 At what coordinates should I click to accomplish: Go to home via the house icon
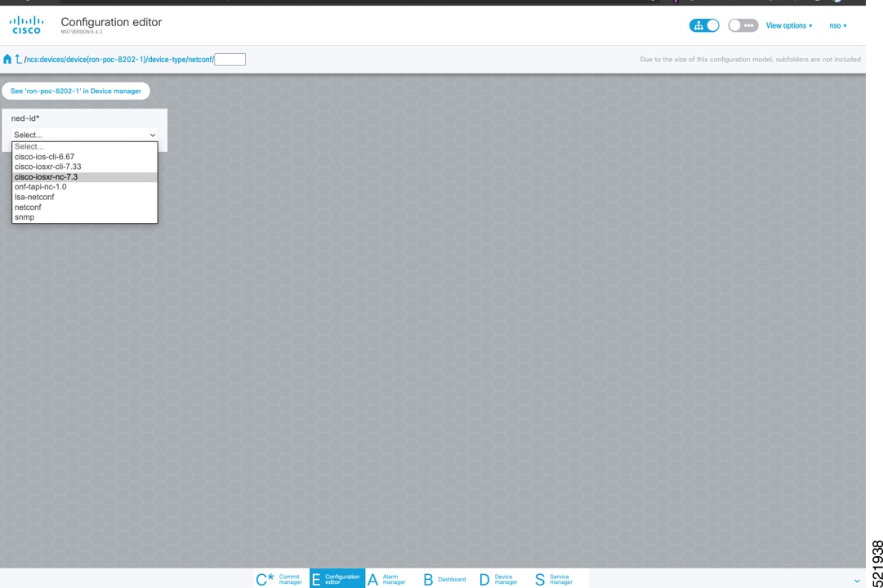[7, 59]
